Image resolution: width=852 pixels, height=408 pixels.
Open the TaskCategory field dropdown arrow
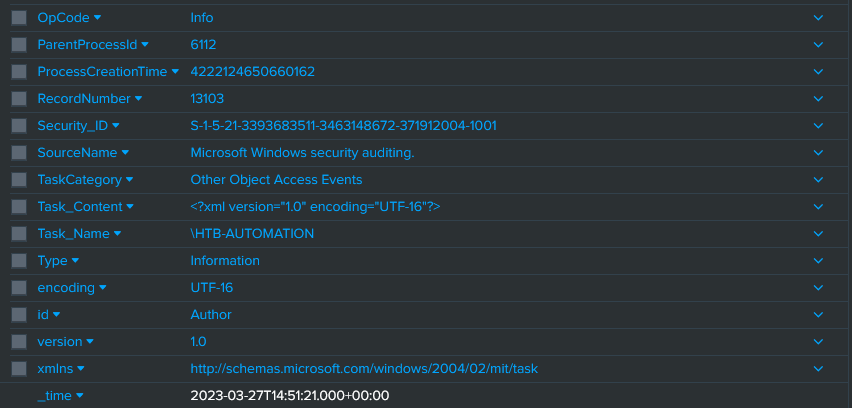click(x=130, y=180)
